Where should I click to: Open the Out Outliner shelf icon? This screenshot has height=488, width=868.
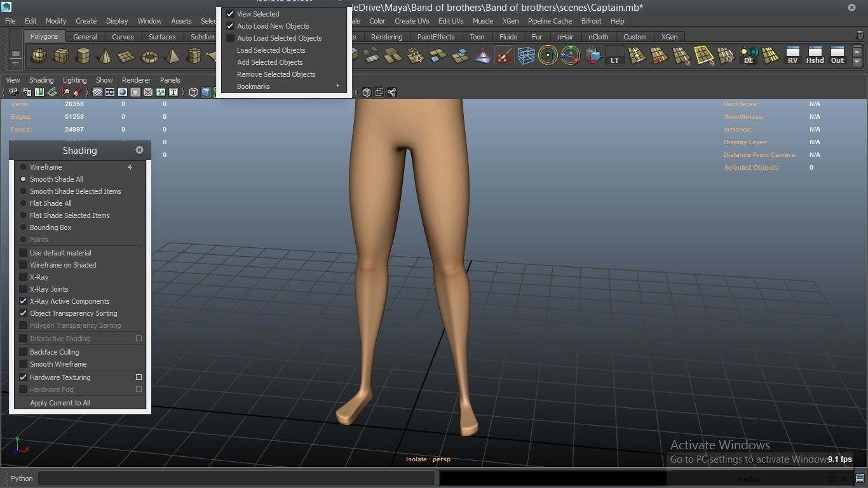837,56
